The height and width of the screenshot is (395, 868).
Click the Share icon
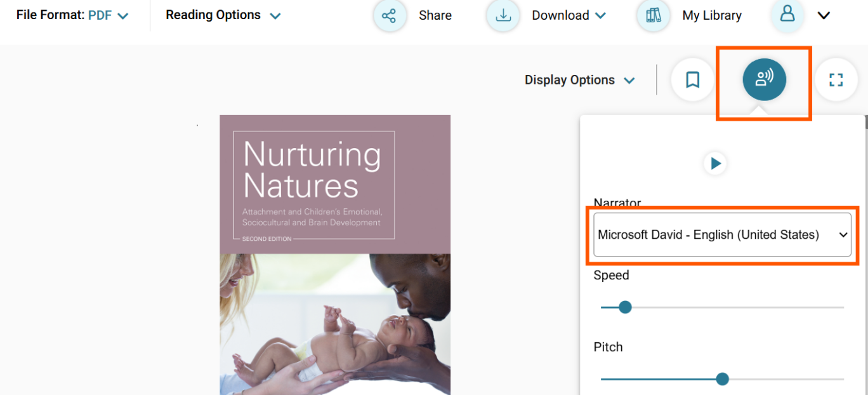390,15
